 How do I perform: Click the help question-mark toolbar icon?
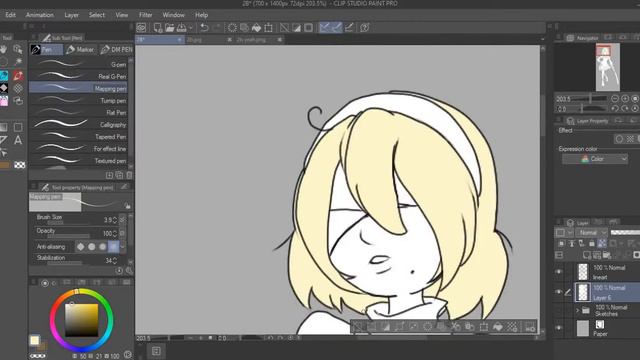tap(364, 28)
